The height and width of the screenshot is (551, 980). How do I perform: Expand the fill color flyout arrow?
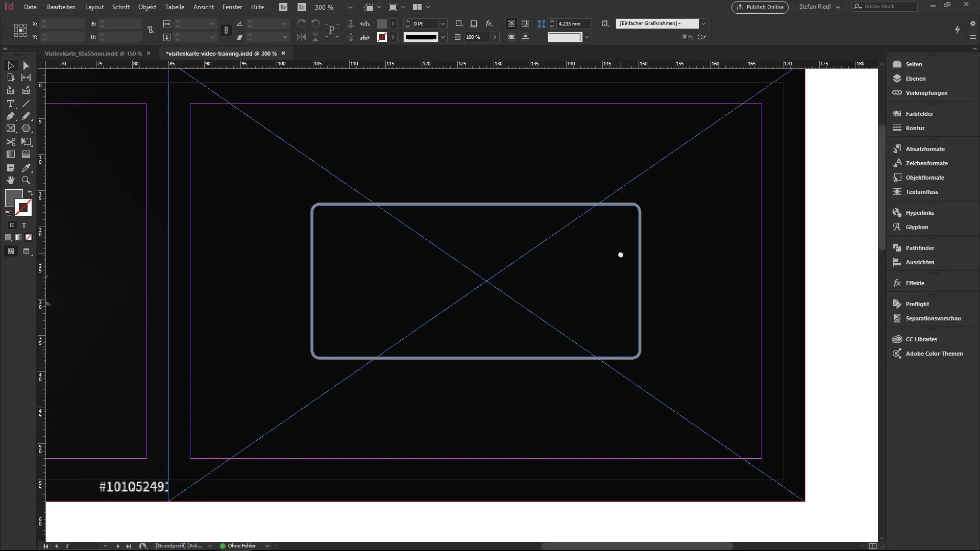393,23
